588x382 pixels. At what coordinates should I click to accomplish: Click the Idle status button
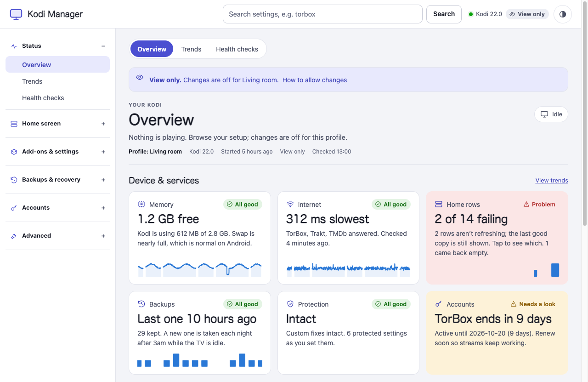point(551,114)
